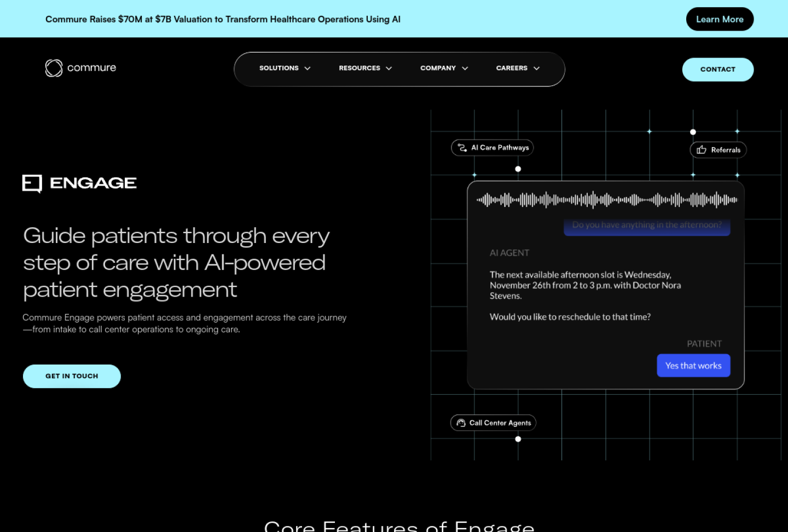
Task: Expand the Careers dropdown chevron
Action: (x=537, y=68)
